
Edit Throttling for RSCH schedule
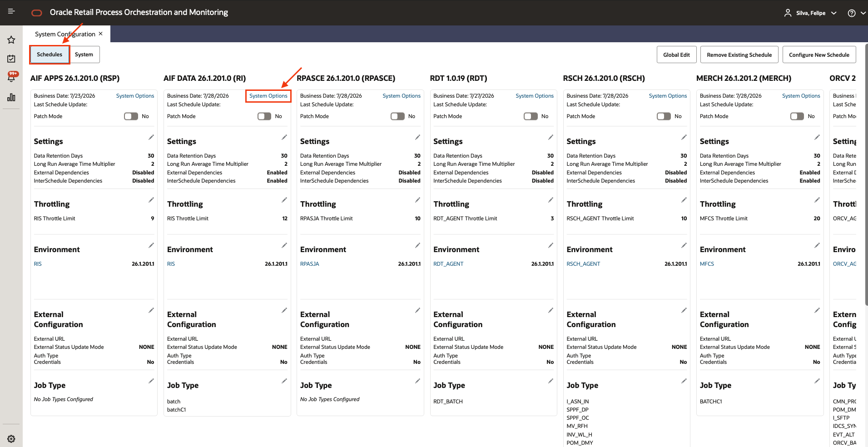pyautogui.click(x=684, y=200)
